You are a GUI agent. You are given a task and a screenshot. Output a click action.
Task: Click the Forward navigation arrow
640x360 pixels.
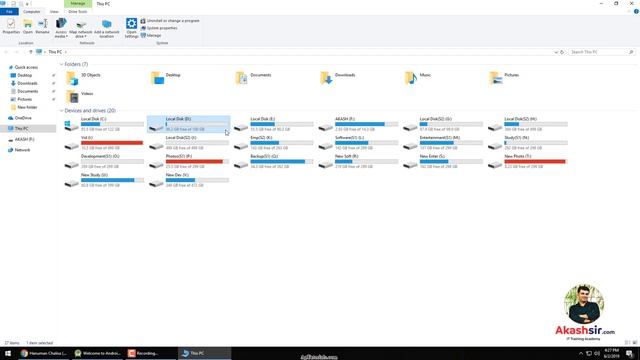(16, 52)
